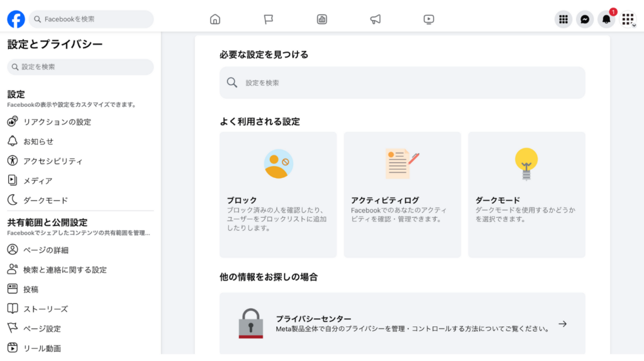This screenshot has height=361, width=644.
Task: Click the アクセシビリティ icon
Action: pyautogui.click(x=13, y=160)
